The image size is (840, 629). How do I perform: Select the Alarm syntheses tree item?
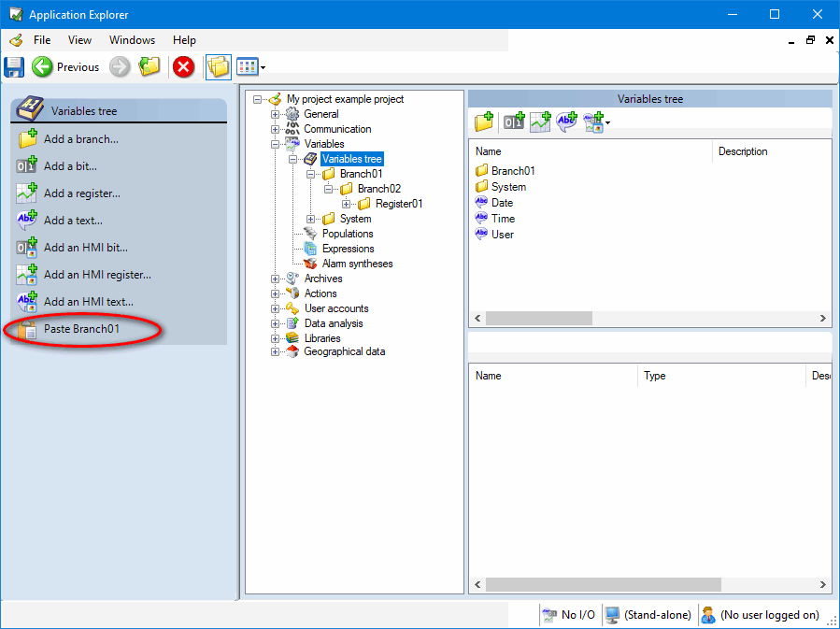357,264
